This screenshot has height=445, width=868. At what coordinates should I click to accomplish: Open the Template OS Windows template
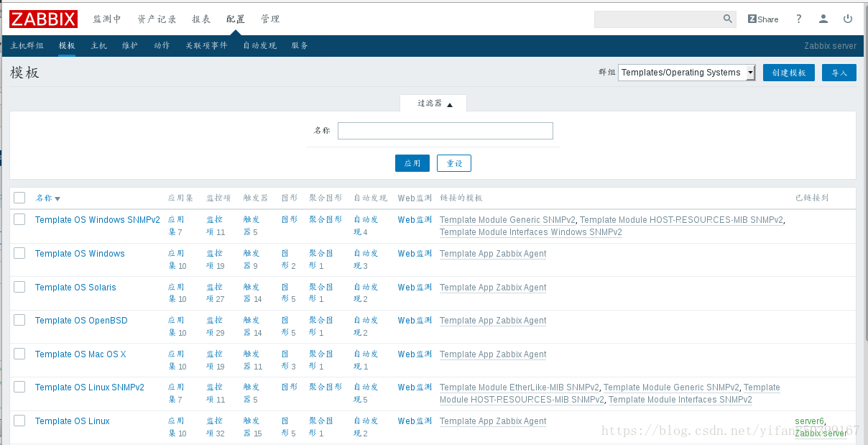tap(80, 254)
